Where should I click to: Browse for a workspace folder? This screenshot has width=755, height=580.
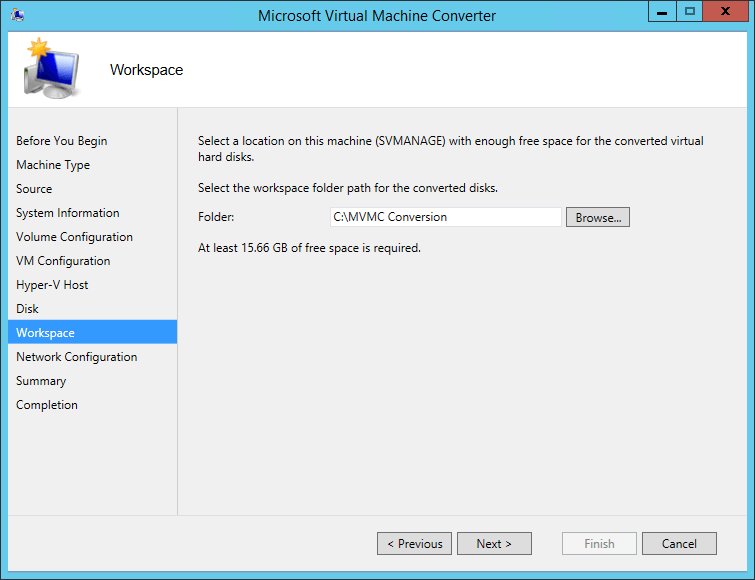click(598, 217)
